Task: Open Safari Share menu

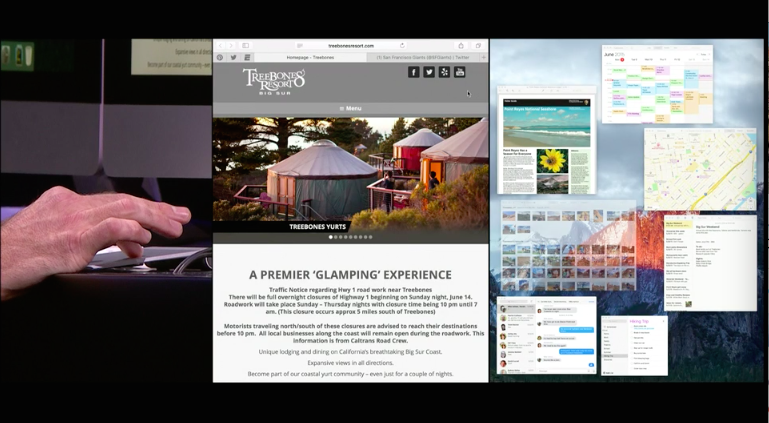Action: pyautogui.click(x=461, y=46)
